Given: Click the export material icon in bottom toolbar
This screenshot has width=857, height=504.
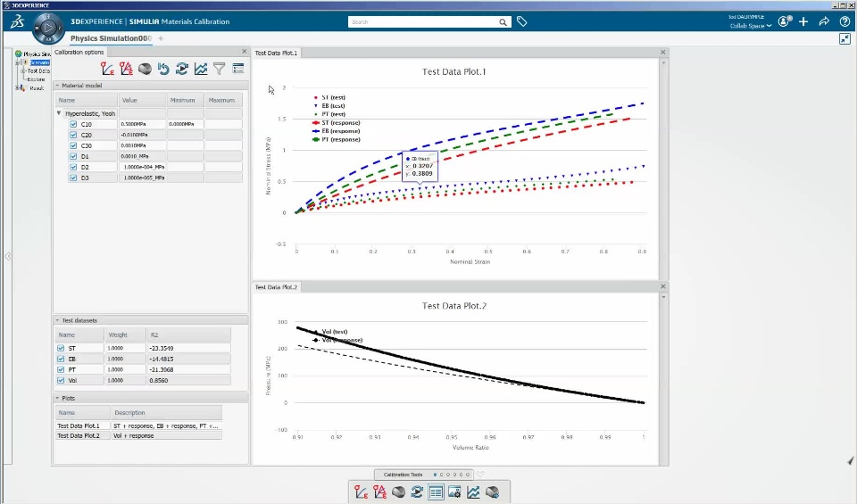Looking at the screenshot, I should [x=492, y=492].
